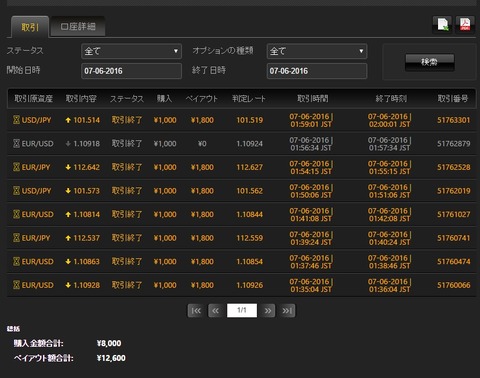Image resolution: width=480 pixels, height=378 pixels.
Task: Select trade number 51760474
Action: point(454,262)
